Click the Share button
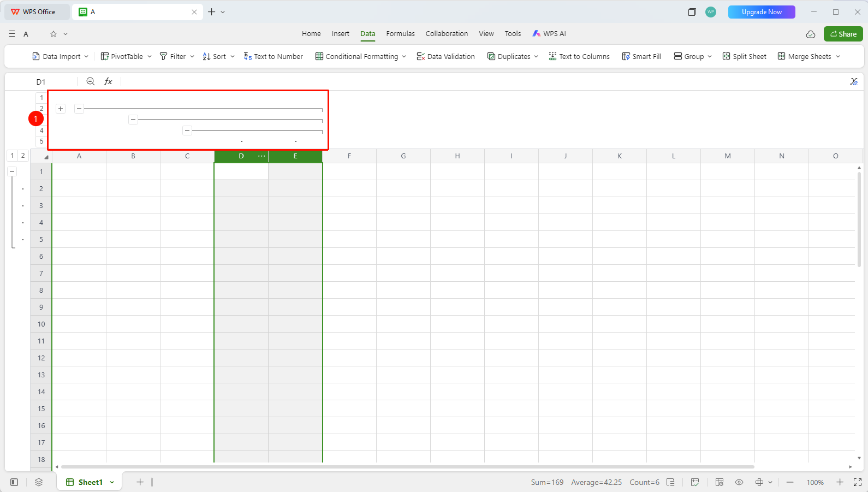The width and height of the screenshot is (868, 492). (x=843, y=34)
